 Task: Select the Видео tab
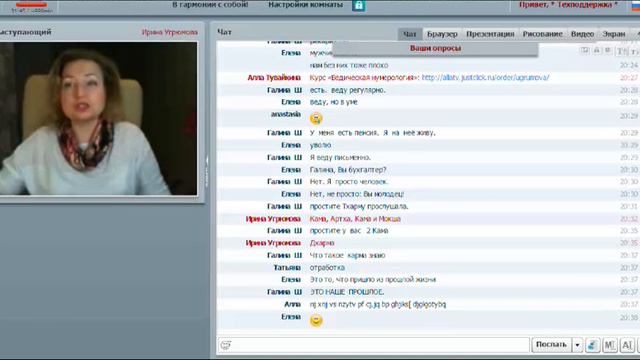pyautogui.click(x=582, y=34)
